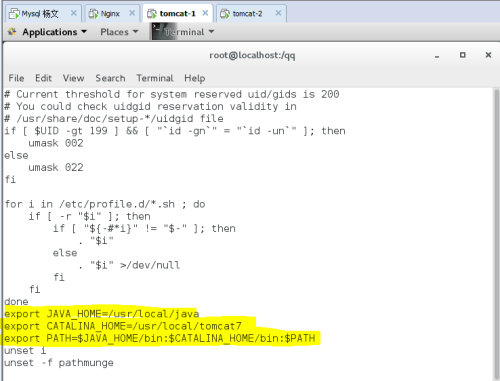The width and height of the screenshot is (500, 381).
Task: Open the Search menu
Action: coord(110,78)
